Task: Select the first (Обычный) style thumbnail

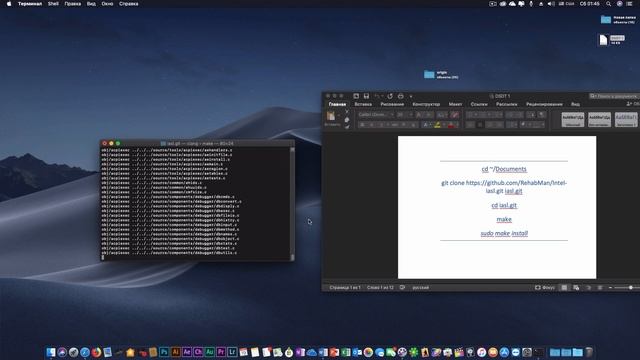Action: 573,119
